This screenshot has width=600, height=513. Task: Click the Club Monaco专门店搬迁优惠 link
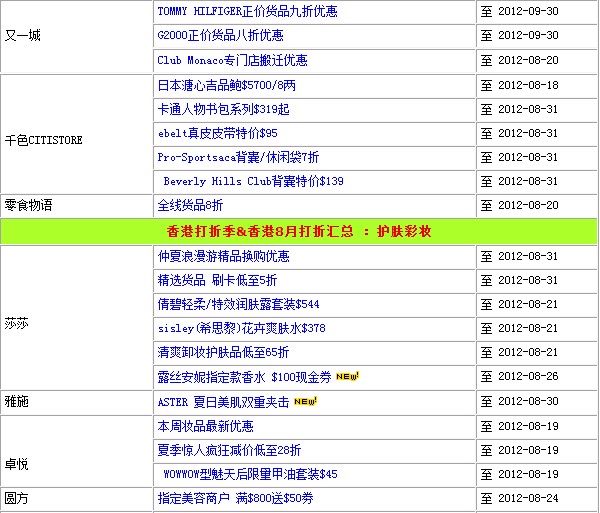(x=232, y=60)
